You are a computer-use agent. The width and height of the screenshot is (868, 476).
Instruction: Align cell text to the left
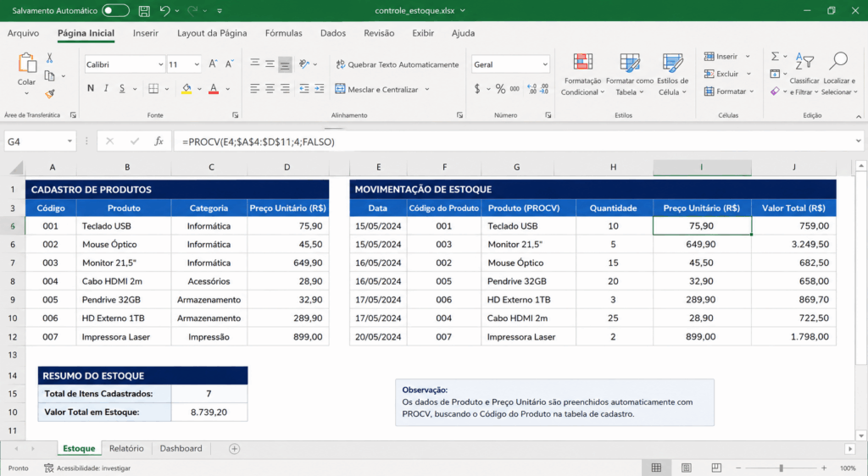click(254, 88)
